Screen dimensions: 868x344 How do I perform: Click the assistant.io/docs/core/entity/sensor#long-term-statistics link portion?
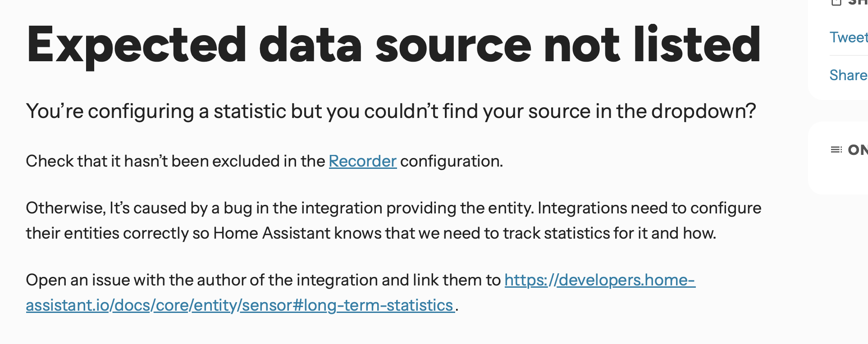pos(239,305)
